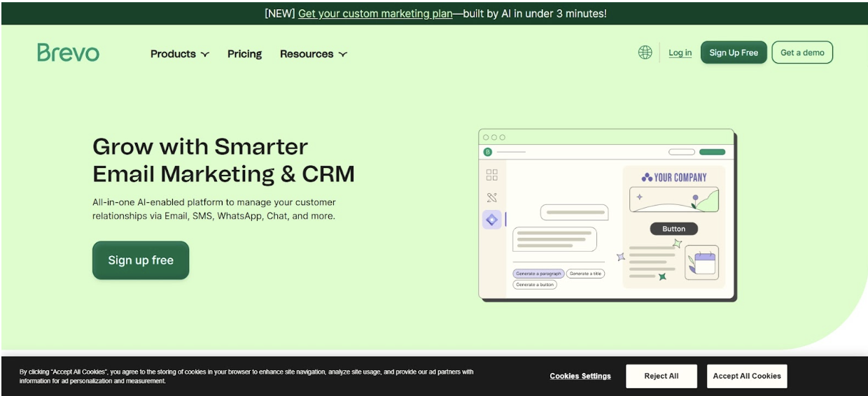Screen dimensions: 868x396
Task: Expand the Resources menu
Action: pos(314,54)
